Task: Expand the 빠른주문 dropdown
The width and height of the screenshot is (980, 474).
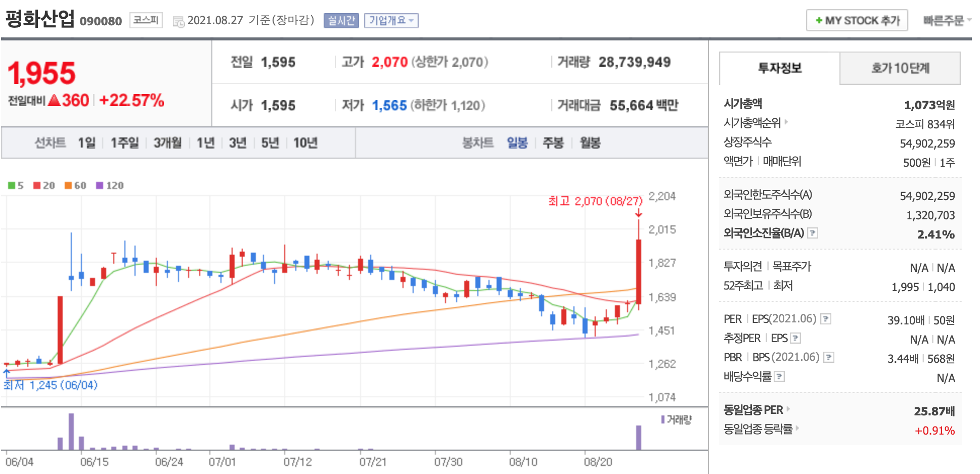Action: point(947,21)
